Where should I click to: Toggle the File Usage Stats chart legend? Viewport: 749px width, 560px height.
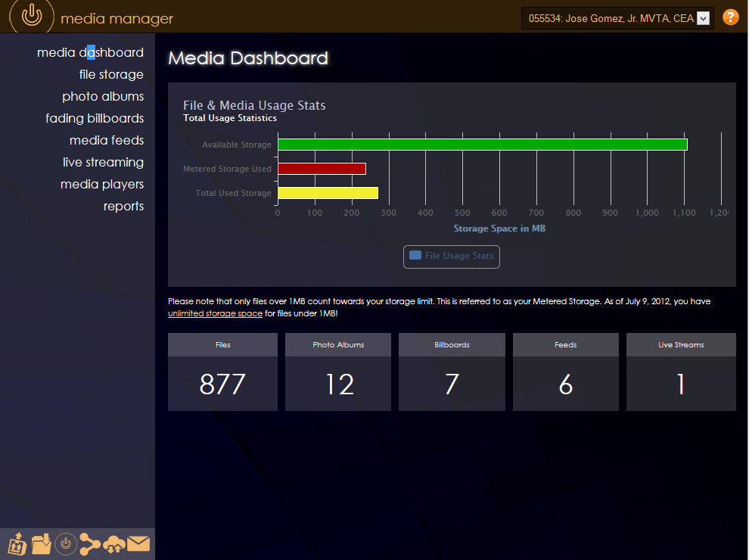pos(451,257)
